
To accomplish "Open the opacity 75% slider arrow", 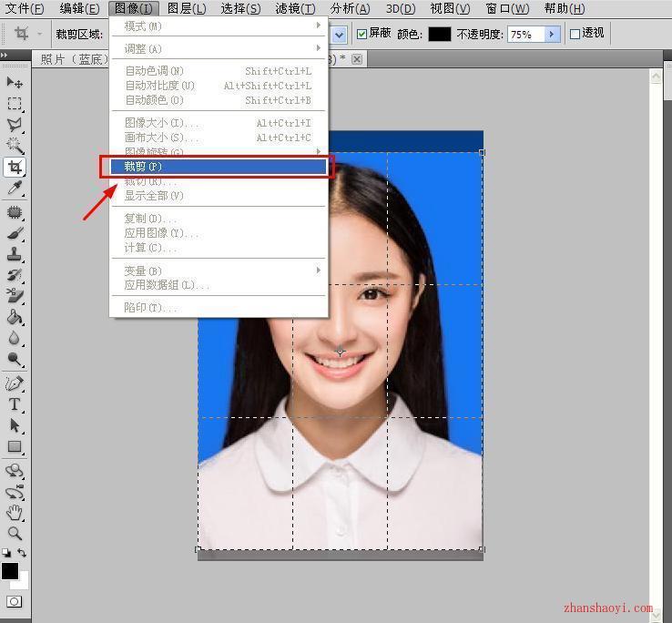I will pyautogui.click(x=552, y=34).
